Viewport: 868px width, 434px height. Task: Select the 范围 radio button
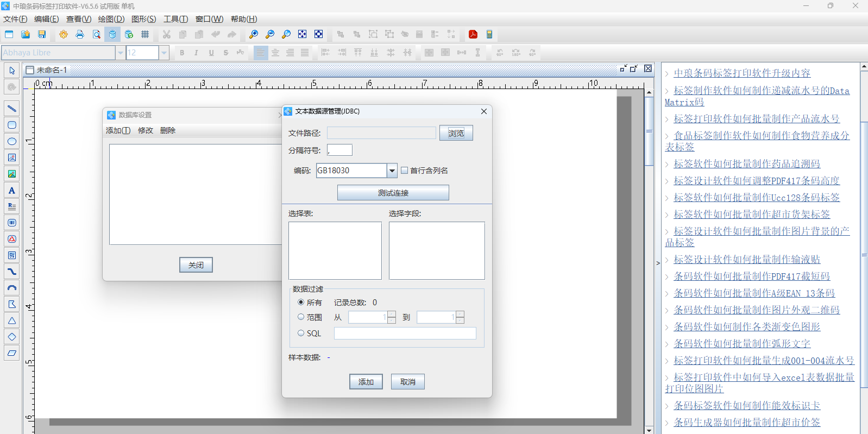point(301,317)
